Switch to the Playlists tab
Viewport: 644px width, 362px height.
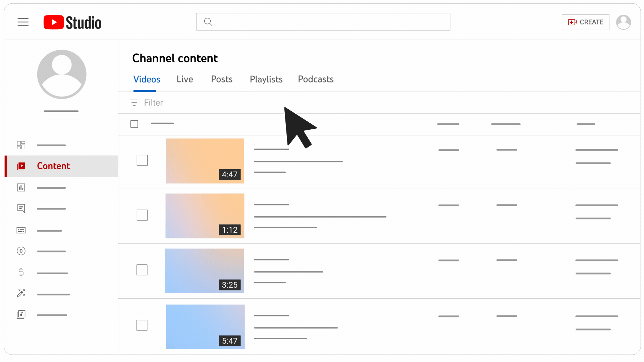coord(266,79)
